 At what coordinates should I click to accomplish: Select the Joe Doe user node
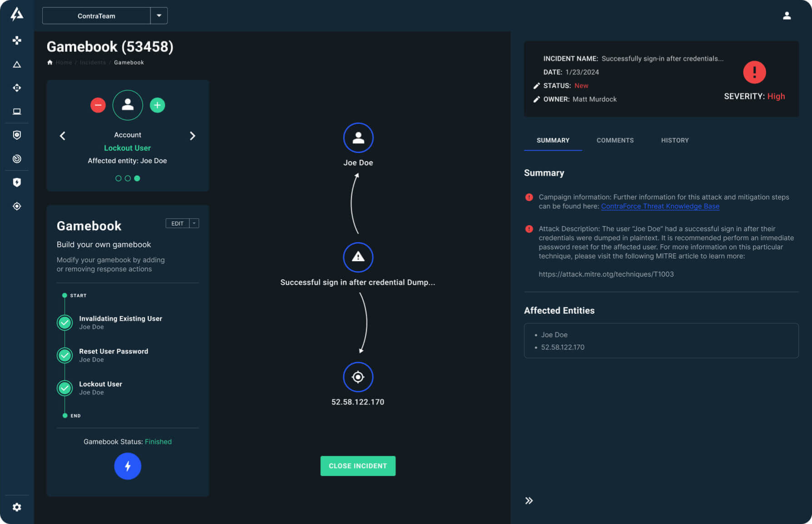tap(358, 138)
